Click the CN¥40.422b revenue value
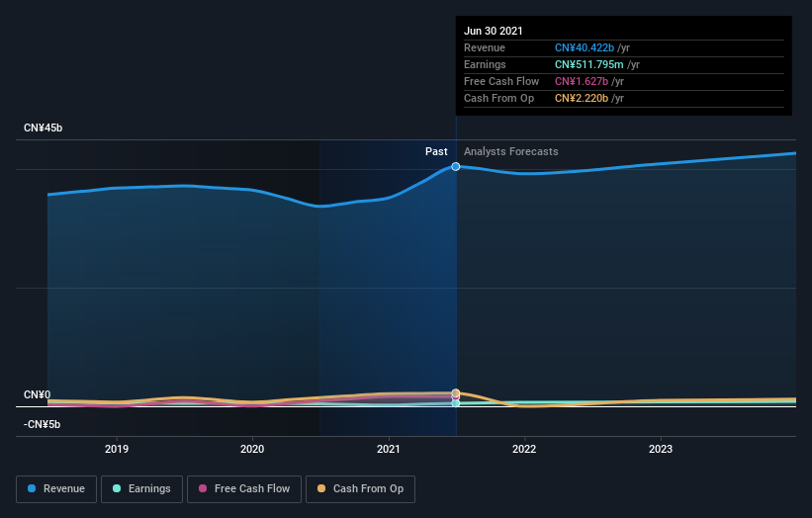The image size is (812, 518). tap(585, 47)
